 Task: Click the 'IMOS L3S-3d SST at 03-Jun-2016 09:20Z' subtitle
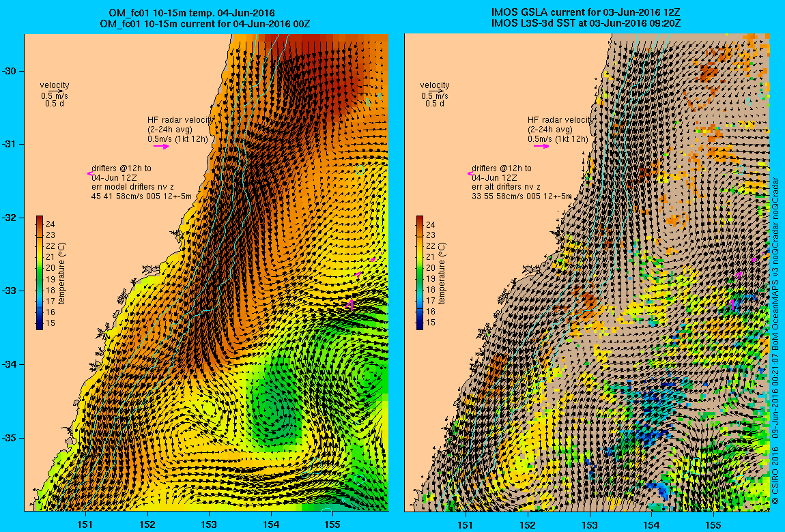pos(586,23)
